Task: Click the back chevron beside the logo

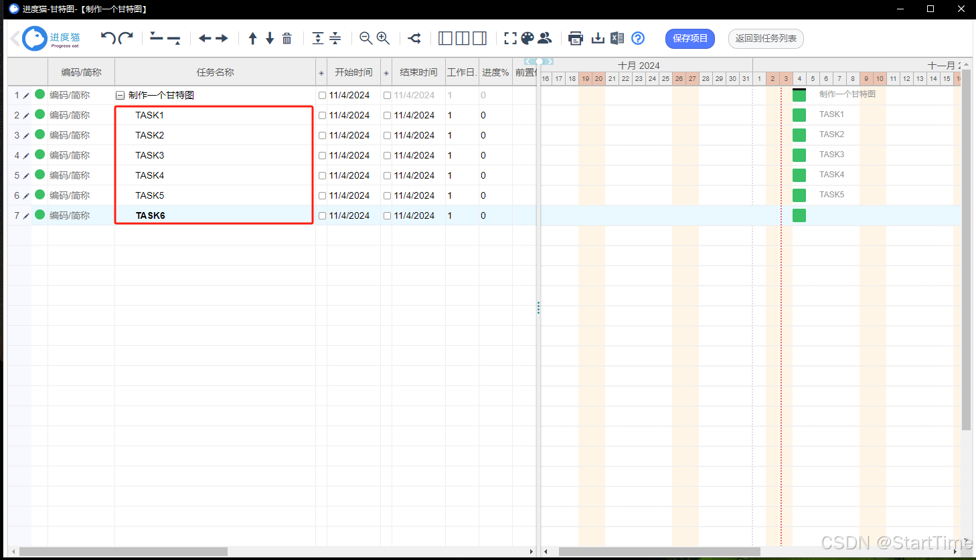Action: tap(14, 39)
